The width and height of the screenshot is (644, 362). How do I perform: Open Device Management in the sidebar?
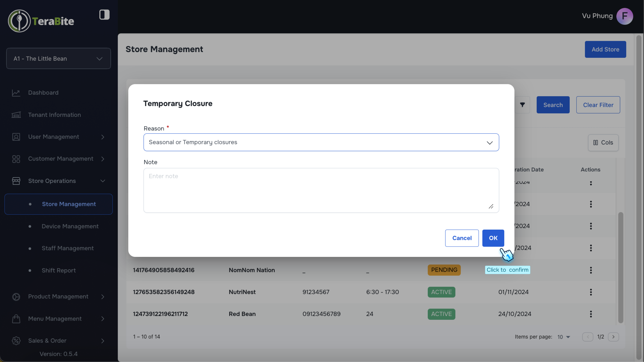pyautogui.click(x=70, y=226)
